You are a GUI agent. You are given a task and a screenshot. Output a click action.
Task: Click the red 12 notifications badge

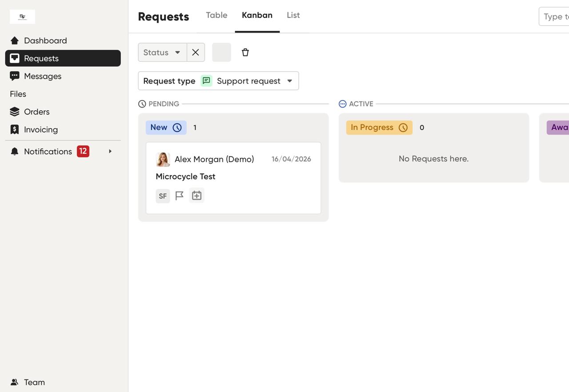(x=83, y=152)
